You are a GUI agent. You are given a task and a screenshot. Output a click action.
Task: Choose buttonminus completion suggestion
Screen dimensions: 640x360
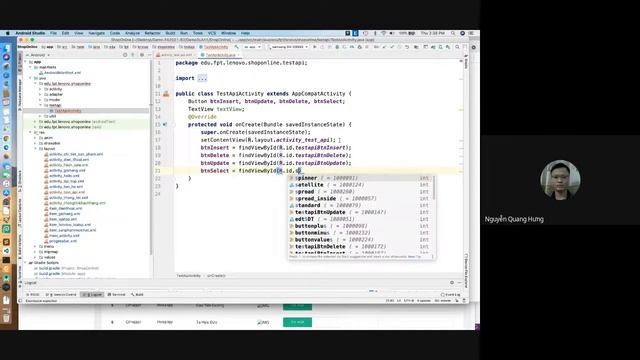click(x=360, y=233)
